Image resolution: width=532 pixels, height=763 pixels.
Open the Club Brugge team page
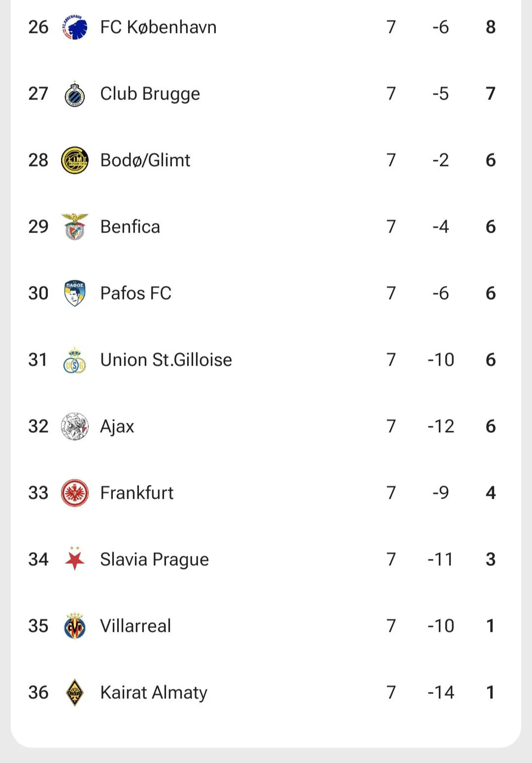coord(150,94)
